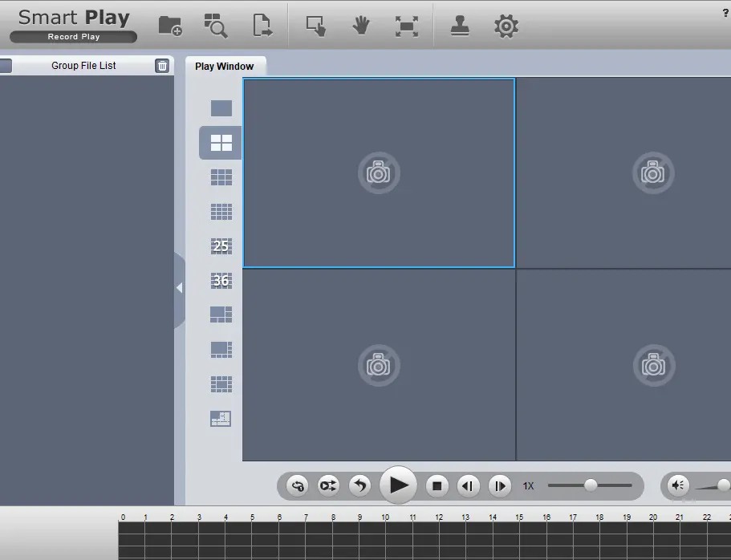Click the stamp watermark icon

[460, 26]
